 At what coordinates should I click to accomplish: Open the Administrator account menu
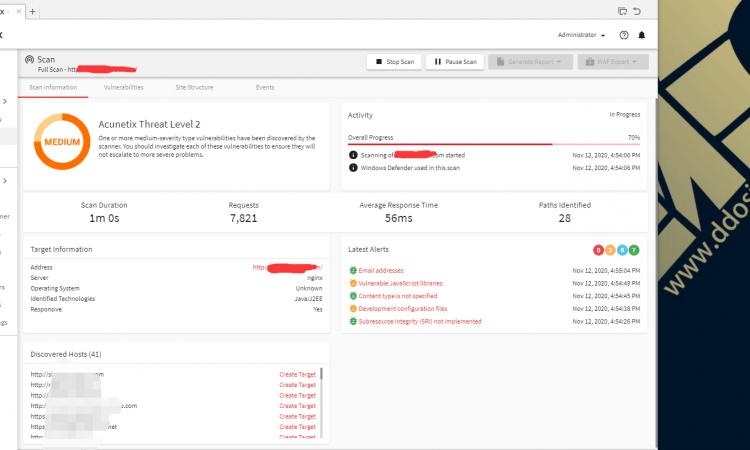(581, 35)
